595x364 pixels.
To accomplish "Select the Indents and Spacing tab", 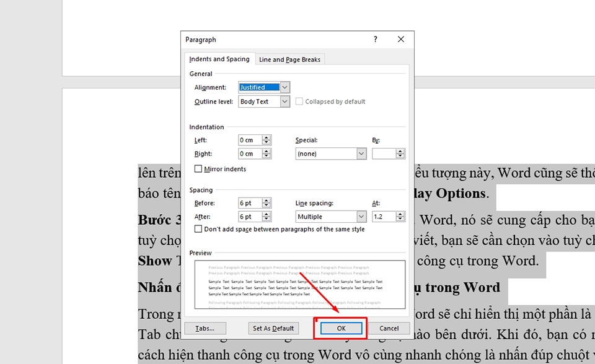I will [x=219, y=59].
